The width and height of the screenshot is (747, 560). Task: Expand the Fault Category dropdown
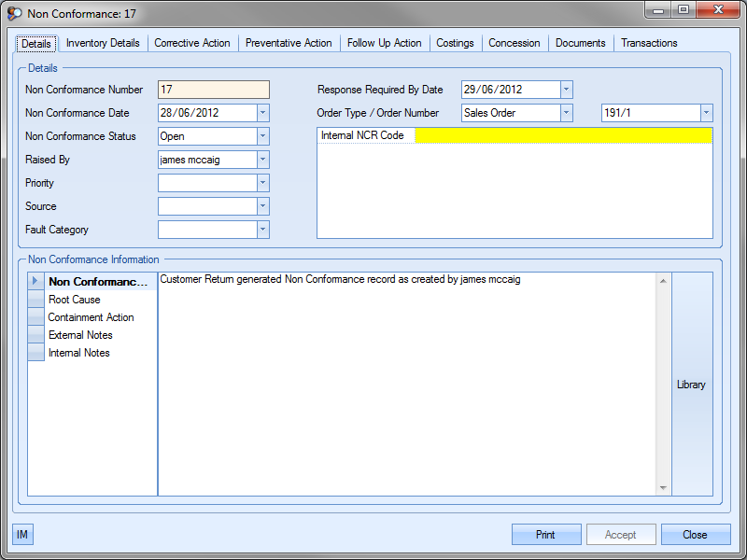pos(262,230)
